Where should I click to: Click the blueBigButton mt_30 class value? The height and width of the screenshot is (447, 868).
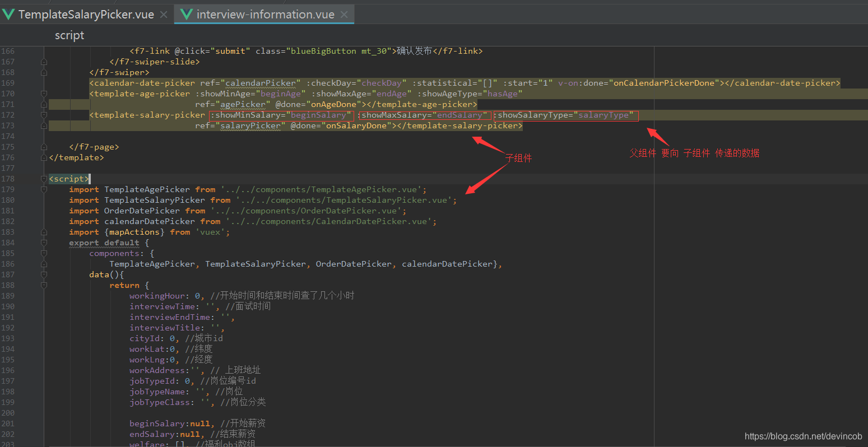click(338, 51)
